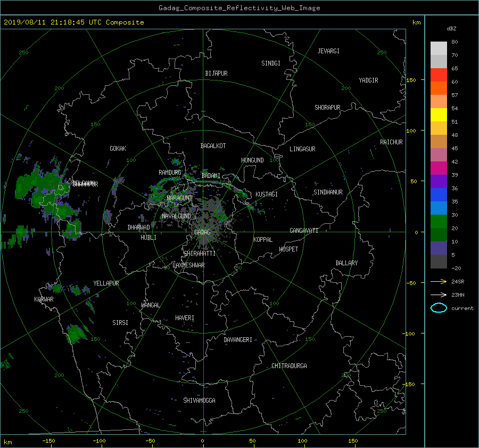Click the SIRSI city label

pyautogui.click(x=120, y=323)
